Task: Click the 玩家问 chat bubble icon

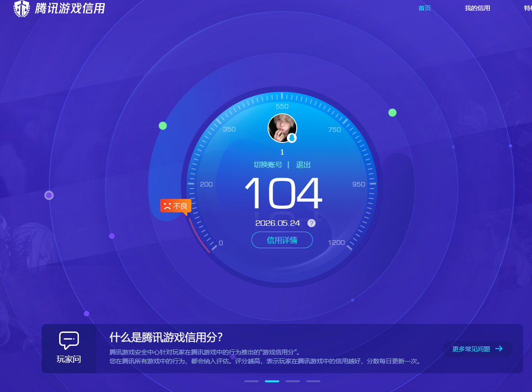Action: [69, 340]
